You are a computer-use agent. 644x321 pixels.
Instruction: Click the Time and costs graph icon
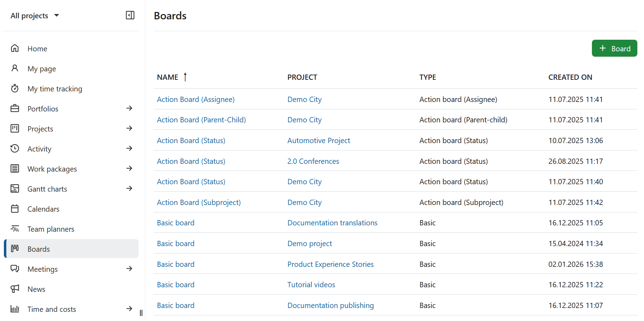(15, 309)
